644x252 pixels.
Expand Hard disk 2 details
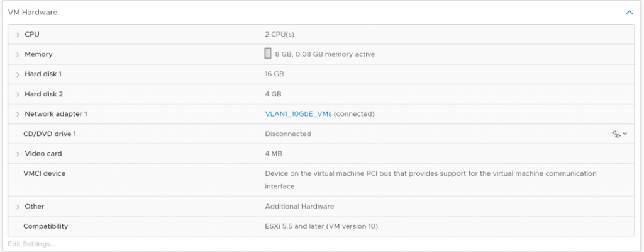18,94
